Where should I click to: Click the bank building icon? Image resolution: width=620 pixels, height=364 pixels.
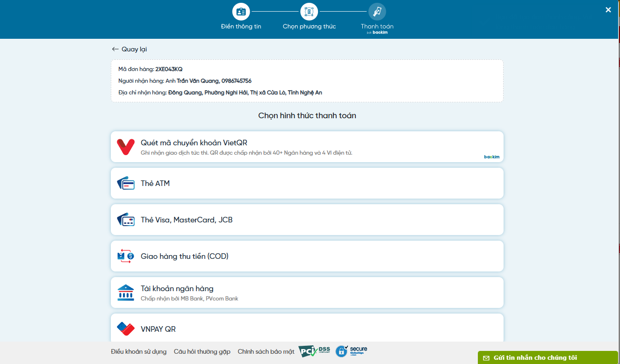pos(125,293)
